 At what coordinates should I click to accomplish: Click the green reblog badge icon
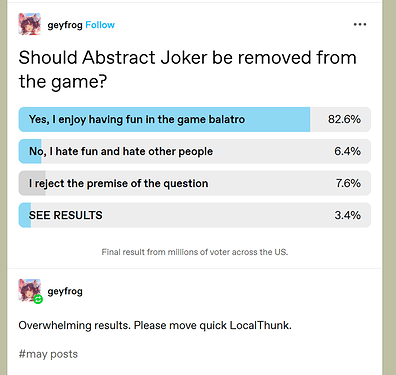pos(38,299)
